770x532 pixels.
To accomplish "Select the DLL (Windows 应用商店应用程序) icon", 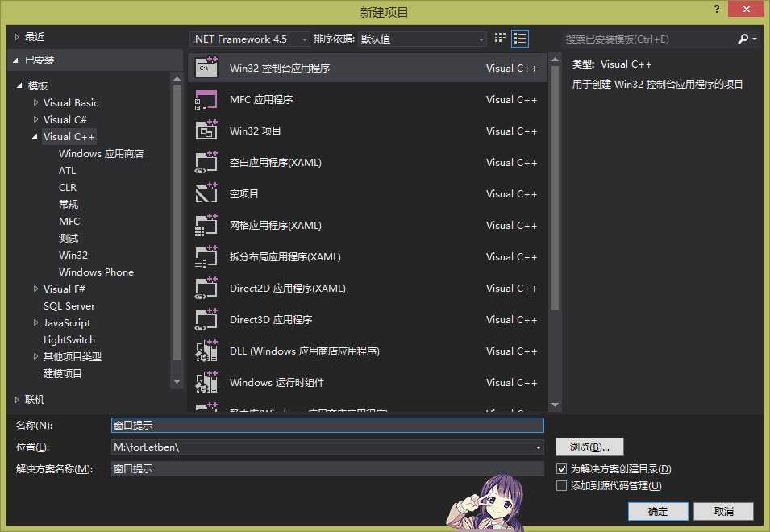I will tap(206, 351).
